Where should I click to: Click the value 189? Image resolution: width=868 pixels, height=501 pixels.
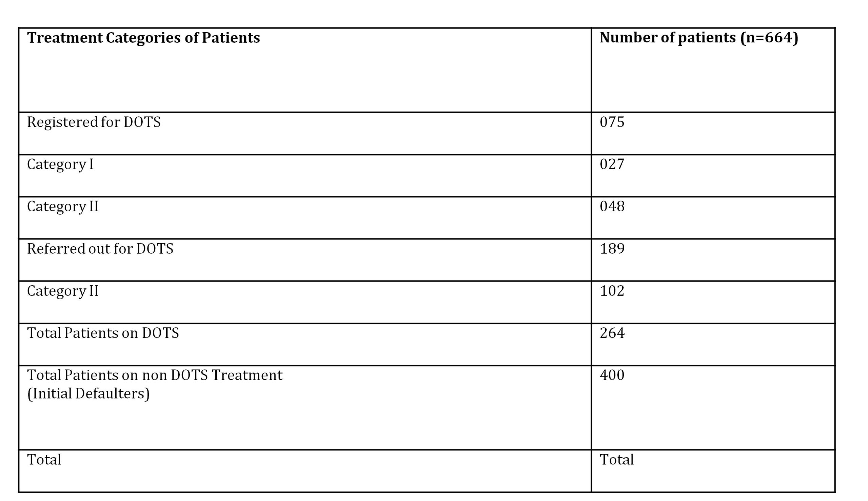pyautogui.click(x=612, y=249)
